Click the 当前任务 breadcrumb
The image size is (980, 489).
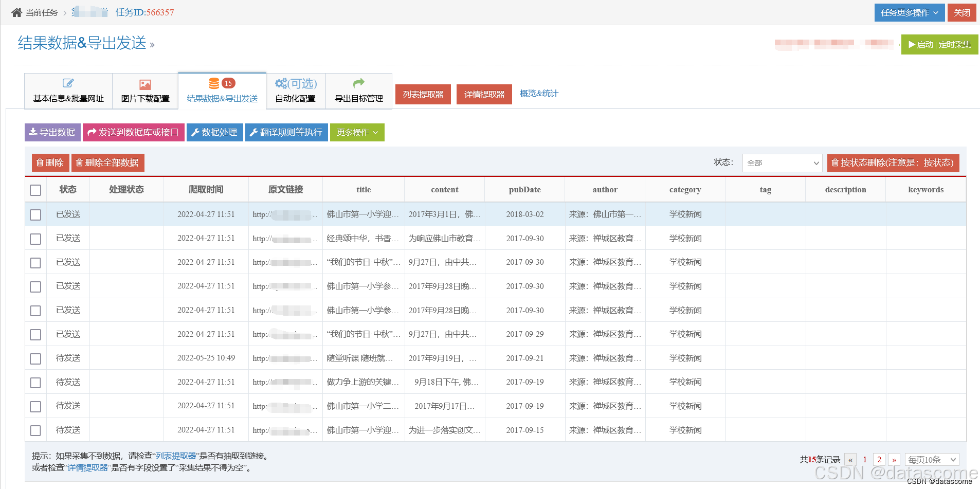[42, 12]
